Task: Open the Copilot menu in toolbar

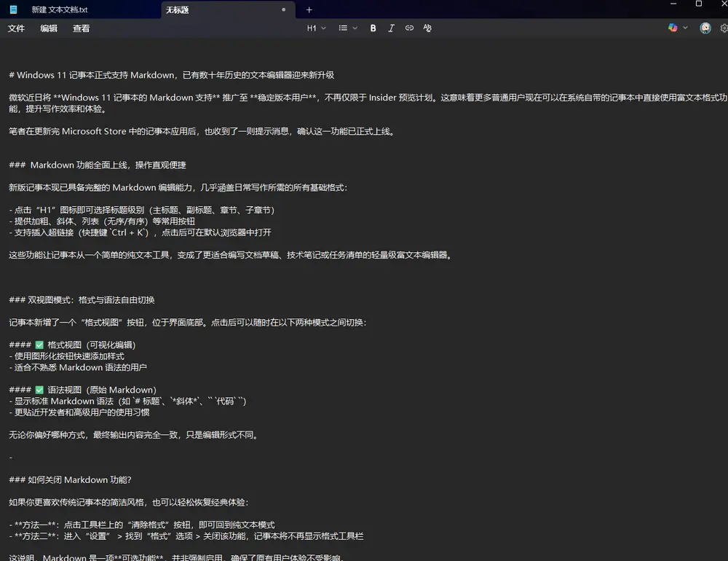Action: tap(678, 28)
